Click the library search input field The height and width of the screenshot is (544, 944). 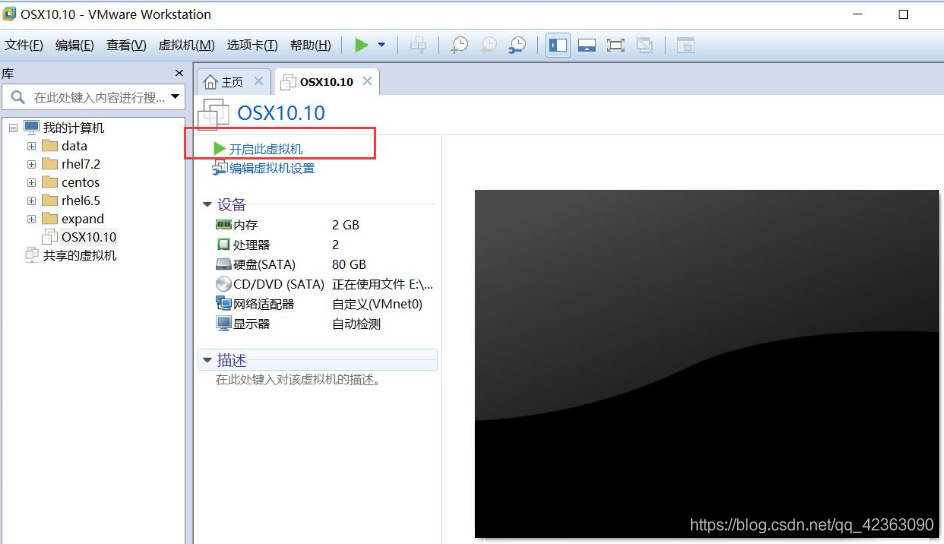click(93, 97)
